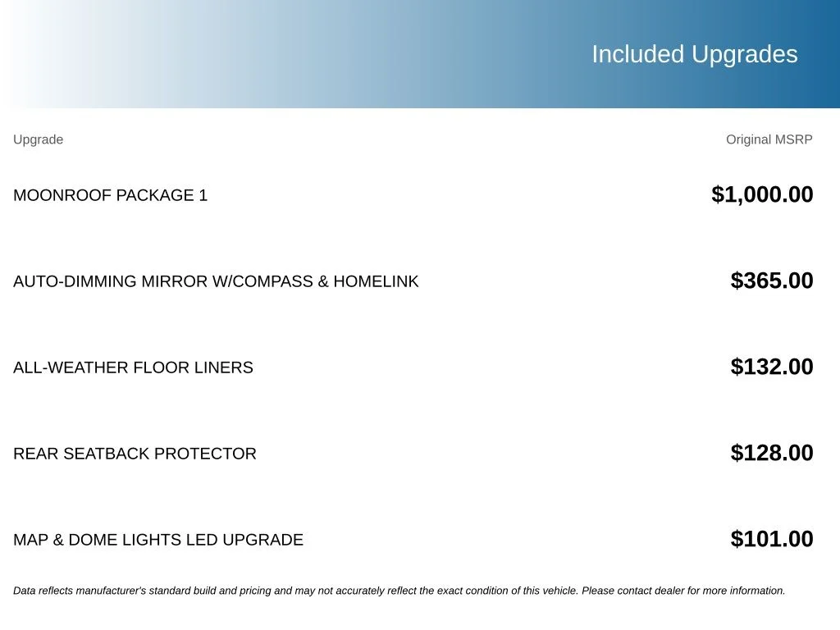Image resolution: width=840 pixels, height=630 pixels.
Task: Click the Included Upgrades header title
Action: point(694,54)
